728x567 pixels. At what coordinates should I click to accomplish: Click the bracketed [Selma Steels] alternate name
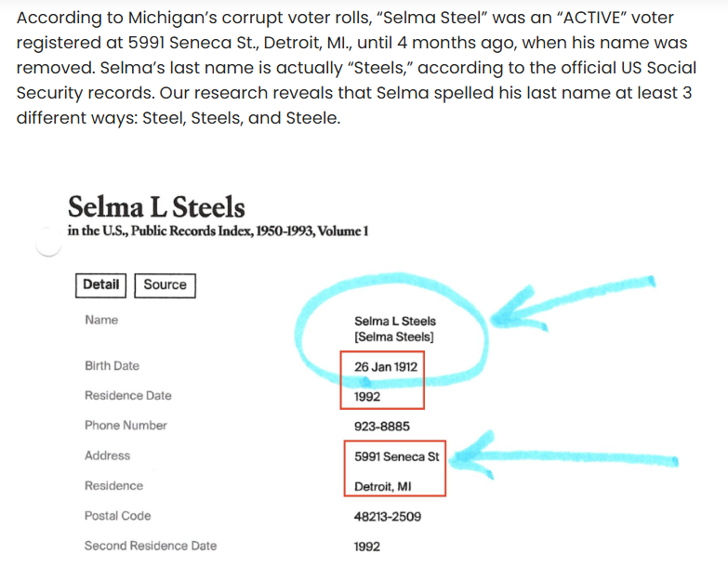point(394,337)
